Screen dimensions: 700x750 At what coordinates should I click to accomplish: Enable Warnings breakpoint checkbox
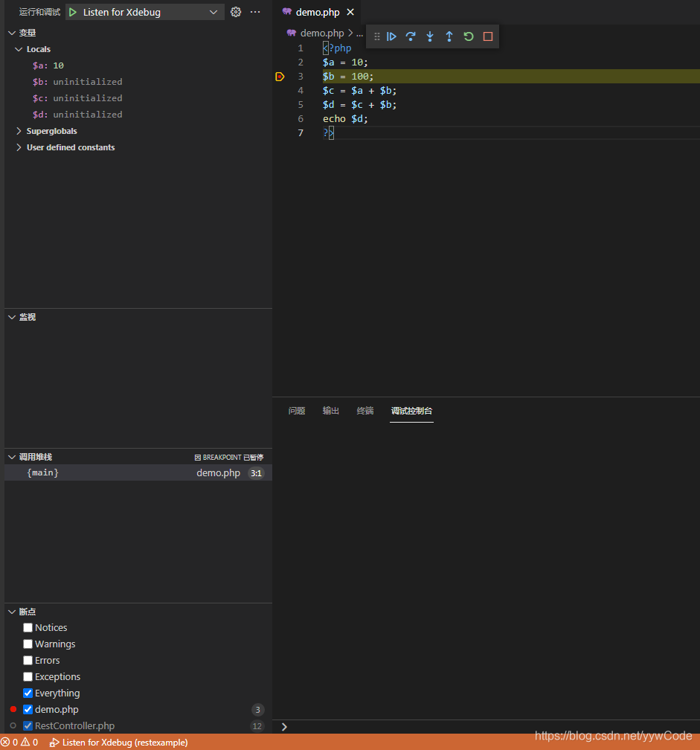(28, 644)
